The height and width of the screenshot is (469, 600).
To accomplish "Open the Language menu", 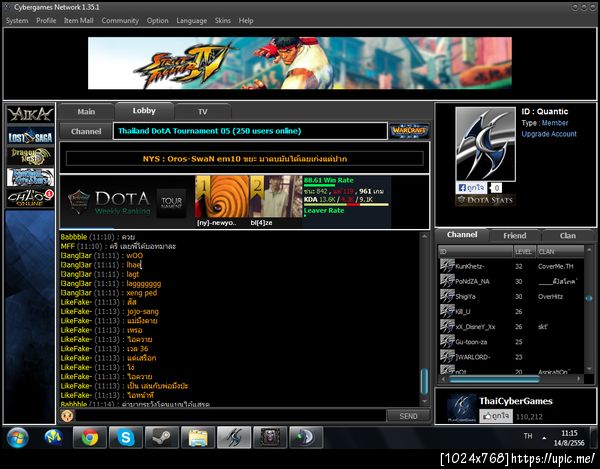I will pos(191,21).
